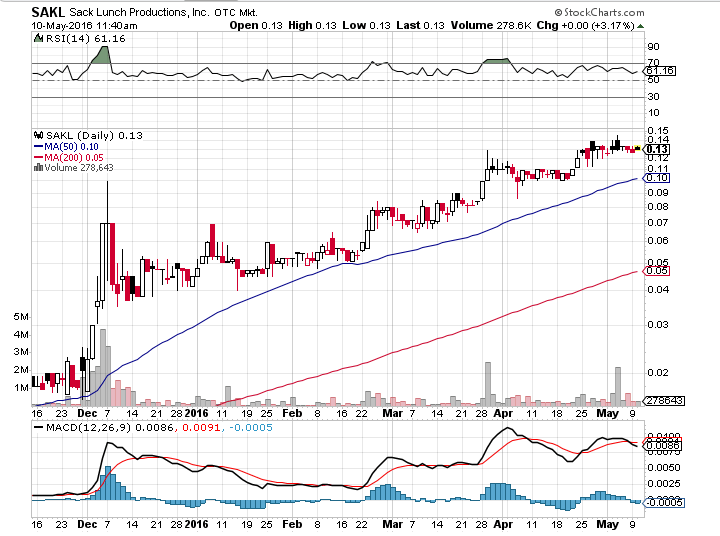Click the 30 level on the RSI axis
The height and width of the screenshot is (536, 720).
[653, 97]
